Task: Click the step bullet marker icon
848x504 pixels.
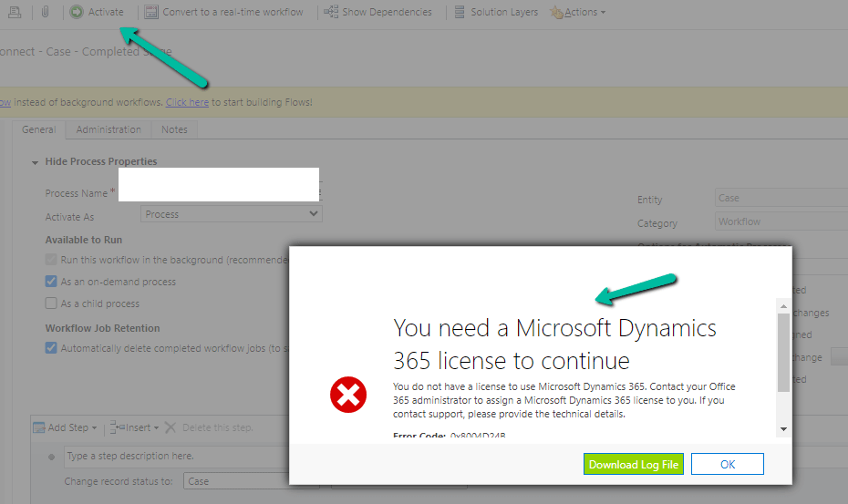Action: [51, 457]
